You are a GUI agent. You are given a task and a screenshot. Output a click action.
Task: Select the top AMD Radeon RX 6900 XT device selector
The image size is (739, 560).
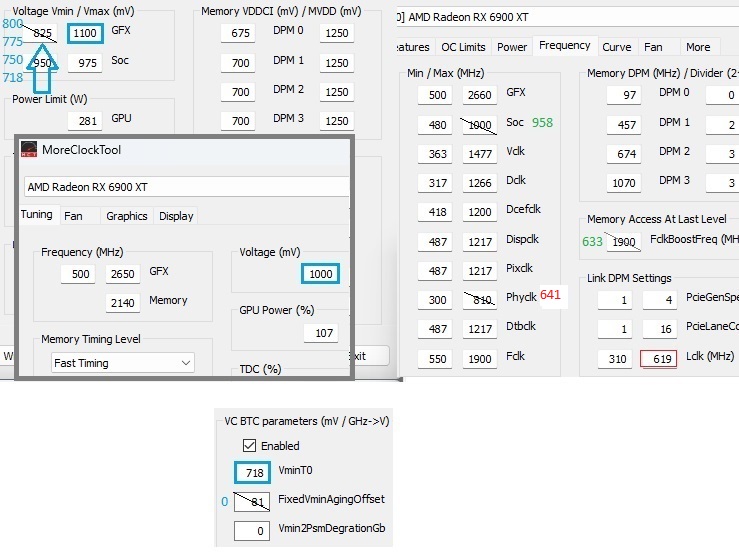point(568,17)
